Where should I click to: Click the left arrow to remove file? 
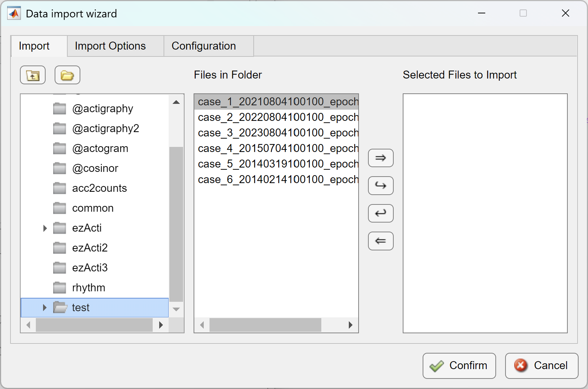coord(380,241)
